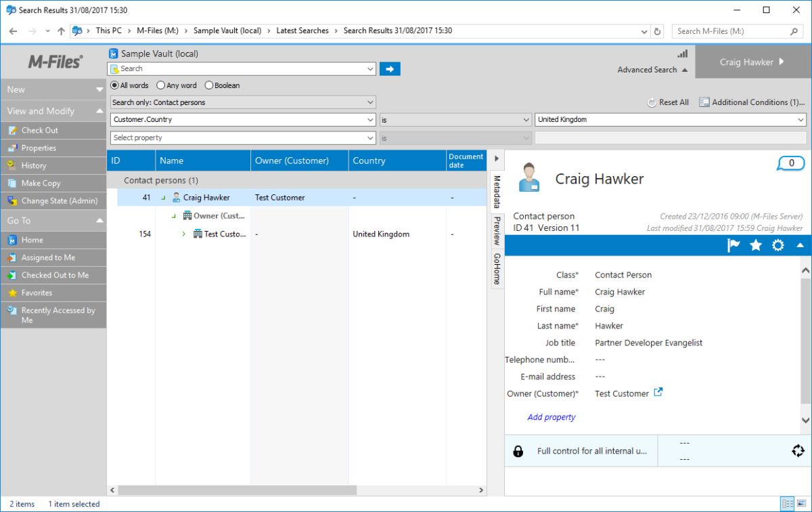Click the follow flag icon
812x512 pixels.
pyautogui.click(x=734, y=245)
